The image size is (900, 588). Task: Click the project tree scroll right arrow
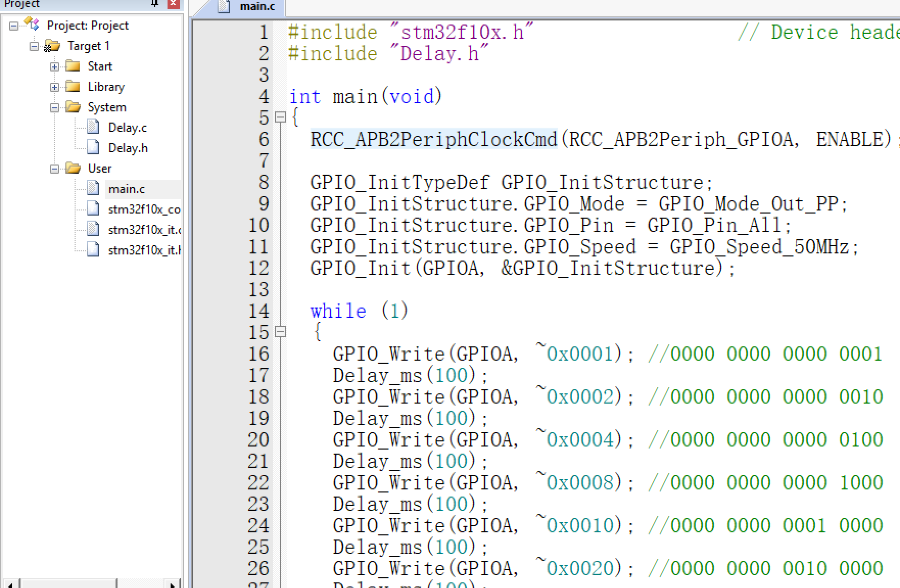click(x=173, y=583)
